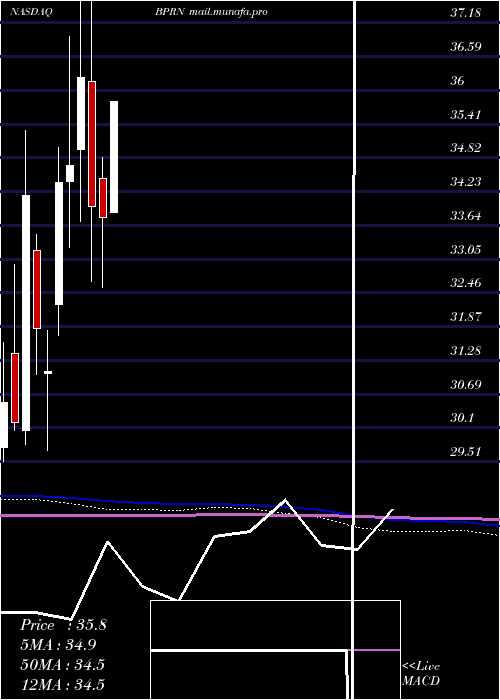
Task: Click the 36 price axis label
Action: pos(457,80)
